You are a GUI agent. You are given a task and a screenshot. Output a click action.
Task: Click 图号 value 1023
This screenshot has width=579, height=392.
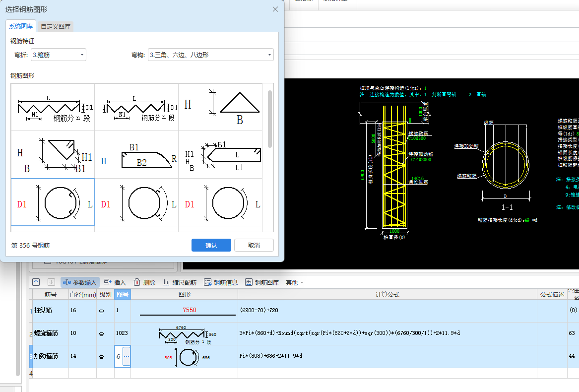pos(122,333)
